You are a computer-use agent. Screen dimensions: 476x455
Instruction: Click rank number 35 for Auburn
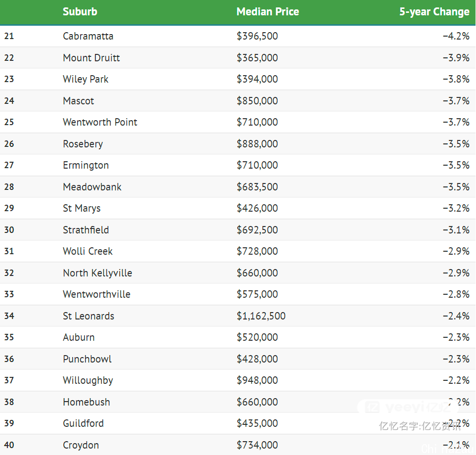tap(9, 337)
